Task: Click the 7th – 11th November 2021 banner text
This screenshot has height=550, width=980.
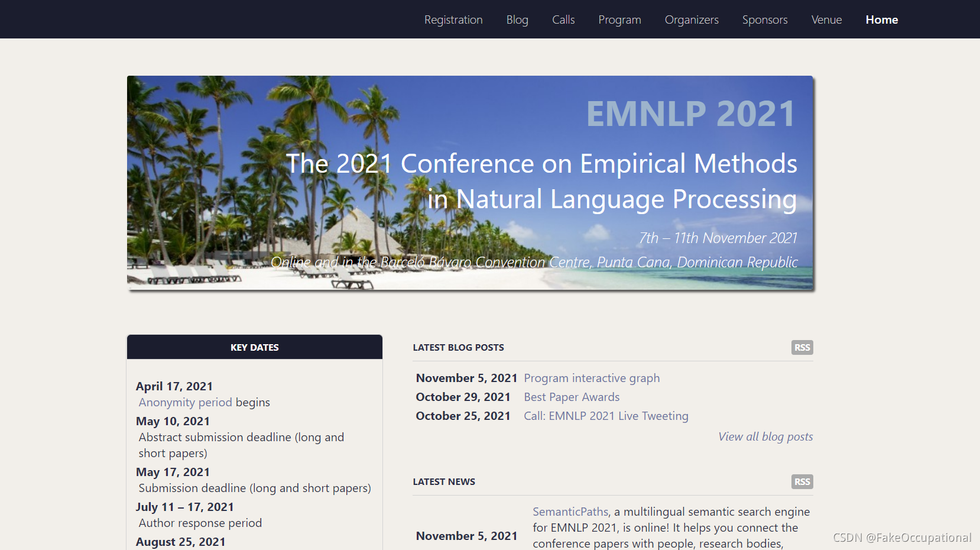Action: point(718,238)
